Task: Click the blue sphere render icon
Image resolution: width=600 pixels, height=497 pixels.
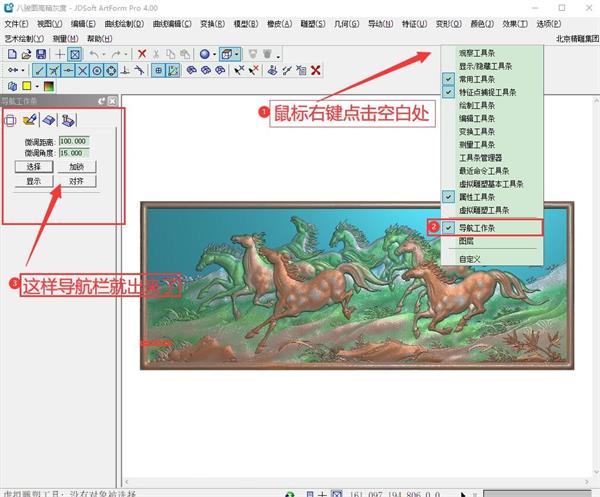Action: click(x=205, y=54)
